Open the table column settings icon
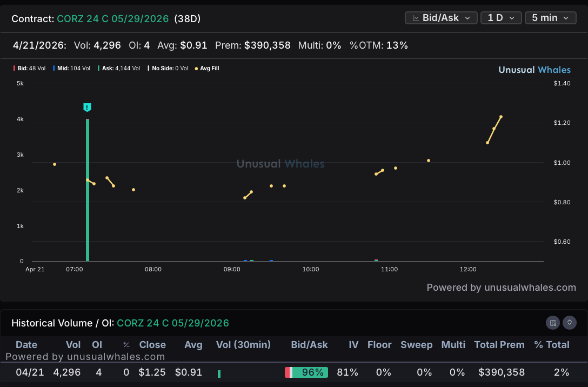Screen dimensions: 588x387 click(x=553, y=323)
